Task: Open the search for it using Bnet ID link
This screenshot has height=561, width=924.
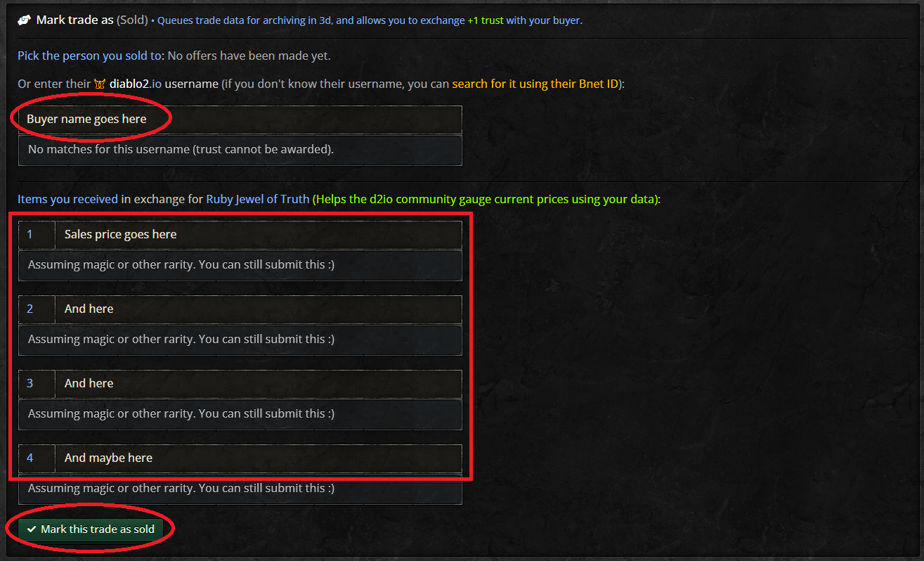Action: point(535,84)
